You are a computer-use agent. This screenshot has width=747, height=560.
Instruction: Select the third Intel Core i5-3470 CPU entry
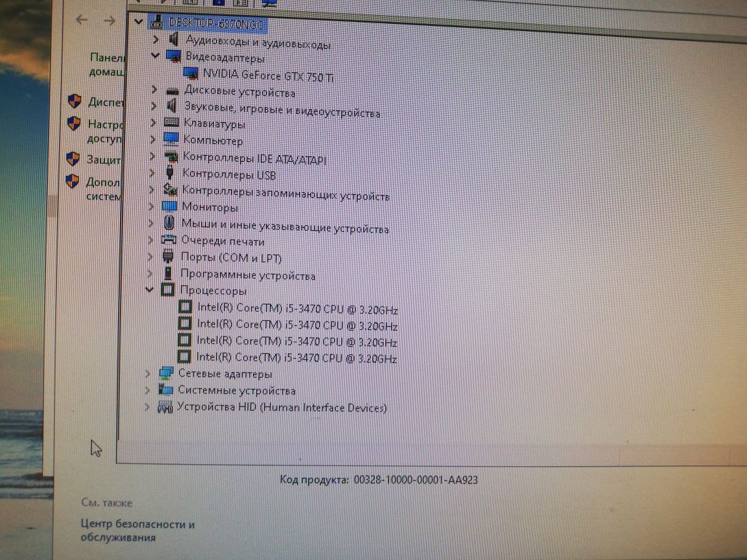[297, 342]
